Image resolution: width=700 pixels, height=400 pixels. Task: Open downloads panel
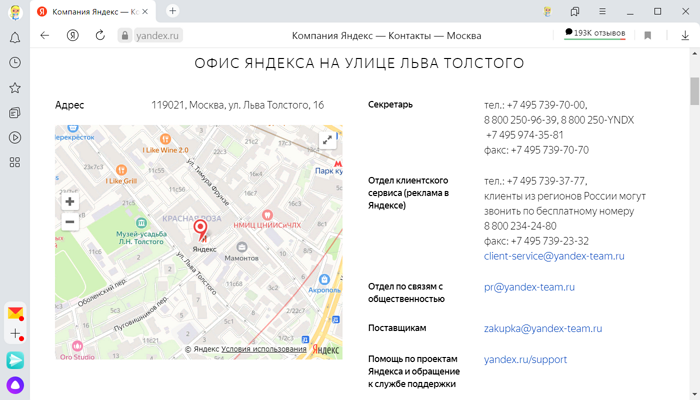click(x=685, y=35)
